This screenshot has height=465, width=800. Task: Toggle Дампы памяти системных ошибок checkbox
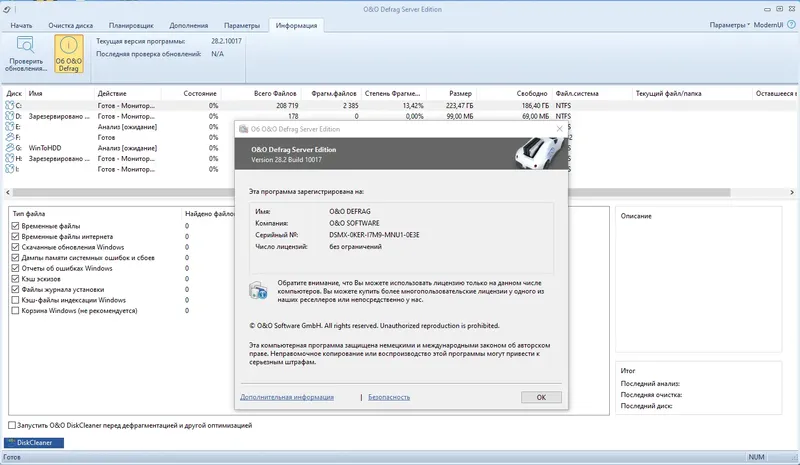[x=15, y=258]
